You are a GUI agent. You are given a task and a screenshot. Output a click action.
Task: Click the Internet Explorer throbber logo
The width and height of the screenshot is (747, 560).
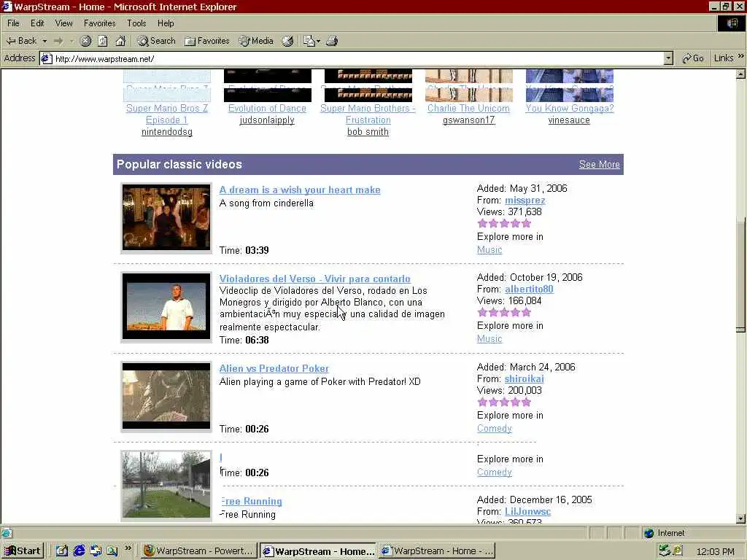(731, 23)
